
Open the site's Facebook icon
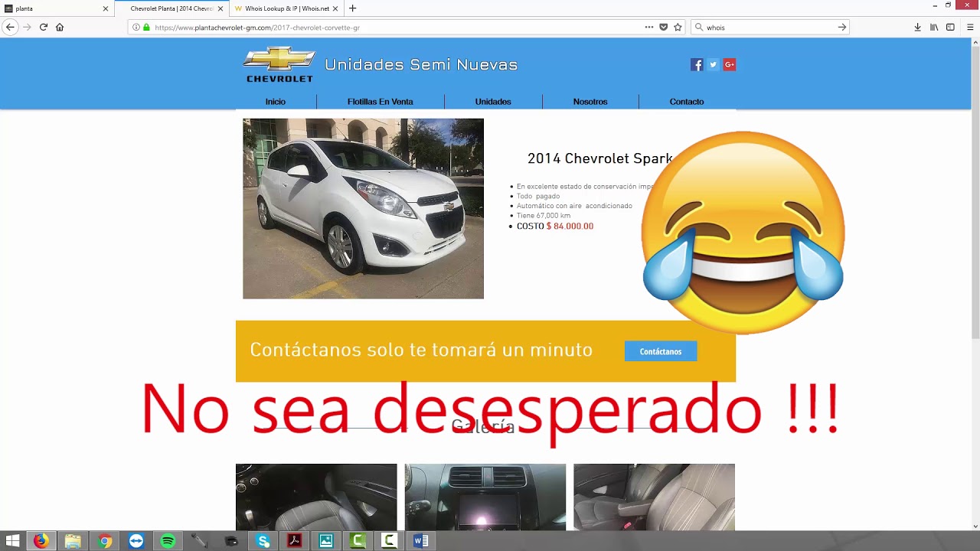coord(697,64)
